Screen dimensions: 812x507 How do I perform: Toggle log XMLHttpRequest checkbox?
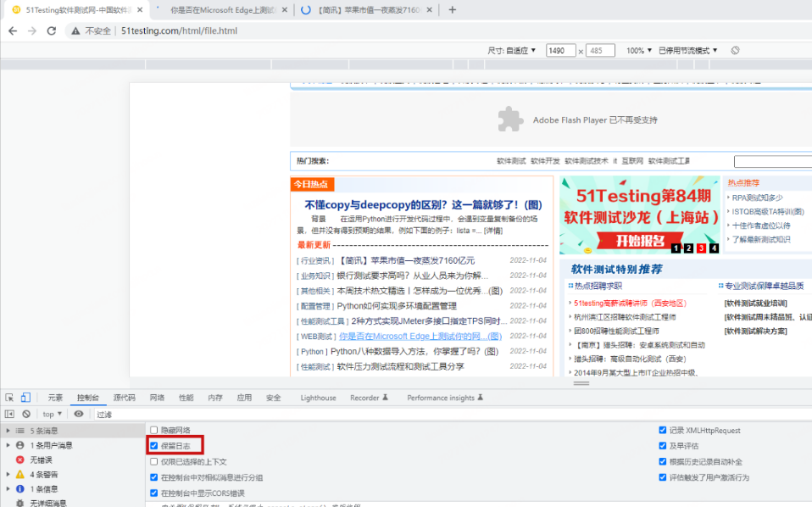(662, 430)
